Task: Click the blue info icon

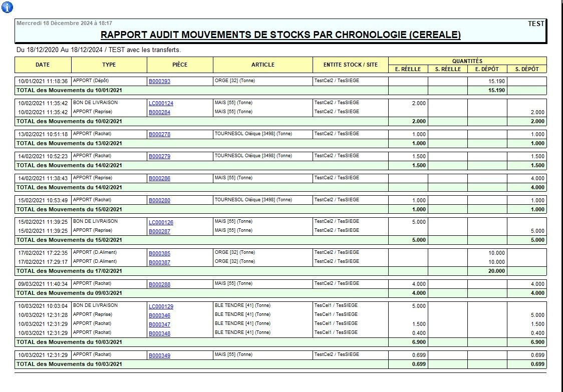Action: click(x=7, y=7)
